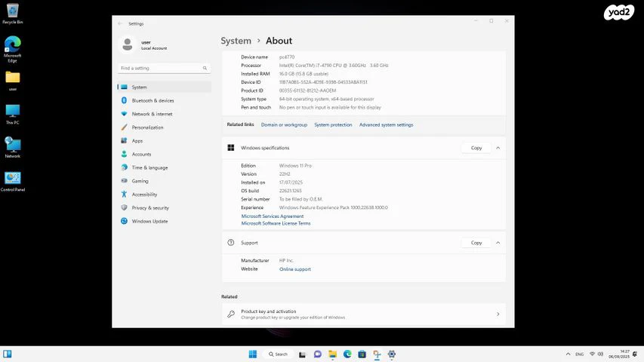
Task: Click the Settings gear in the taskbar
Action: [x=391, y=354]
